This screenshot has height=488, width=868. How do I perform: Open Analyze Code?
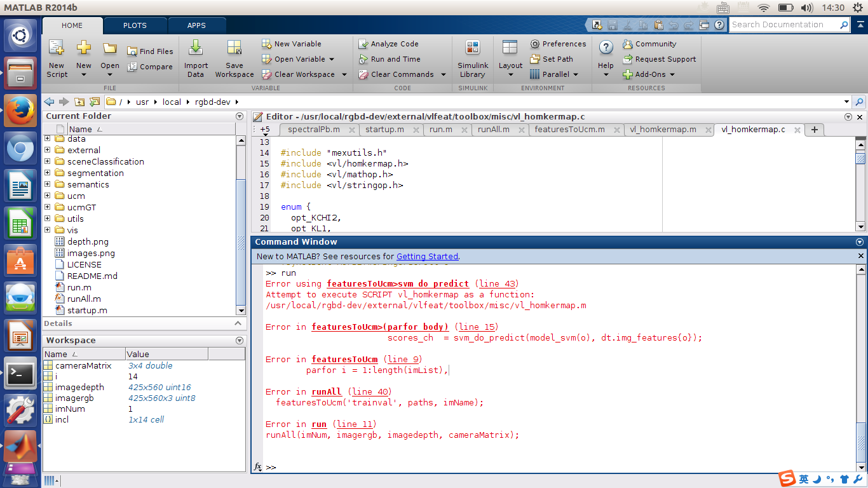tap(388, 44)
